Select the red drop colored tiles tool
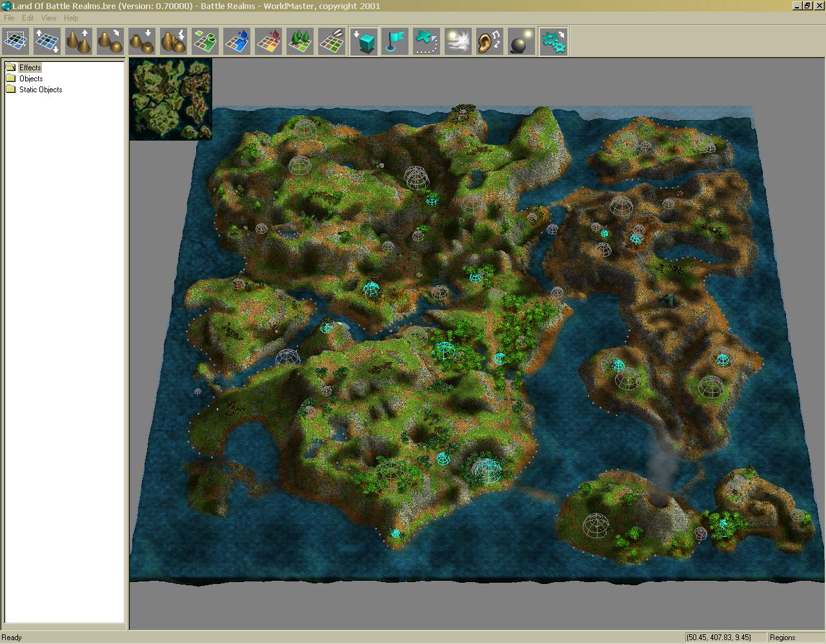The height and width of the screenshot is (644, 826). [269, 41]
